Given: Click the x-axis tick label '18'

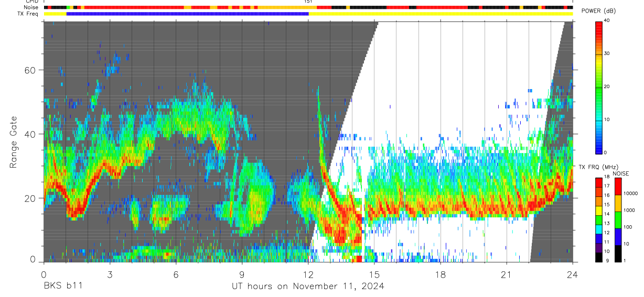Looking at the screenshot, I should click(441, 274).
